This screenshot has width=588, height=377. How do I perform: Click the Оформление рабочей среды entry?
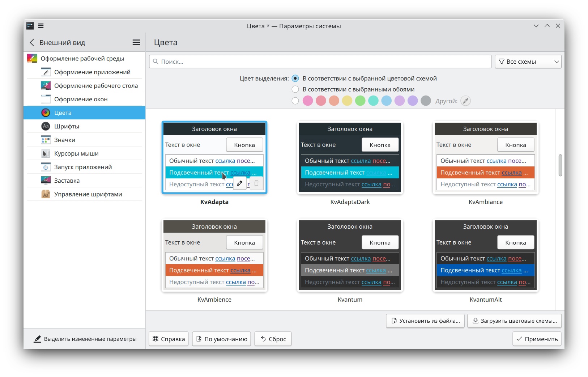click(x=85, y=58)
